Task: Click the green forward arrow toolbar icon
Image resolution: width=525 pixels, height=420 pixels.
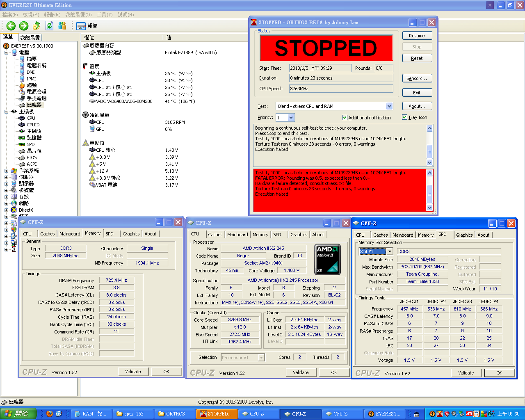Action: 24,26
